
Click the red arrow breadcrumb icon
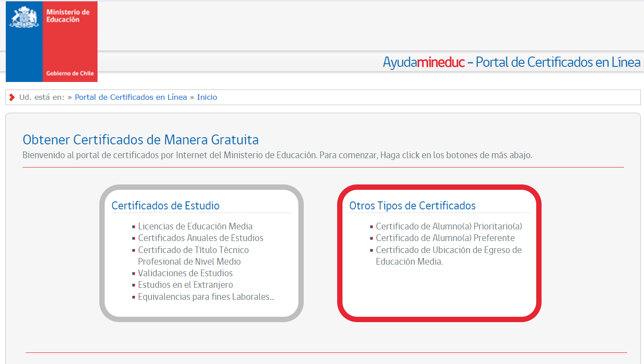(x=12, y=97)
